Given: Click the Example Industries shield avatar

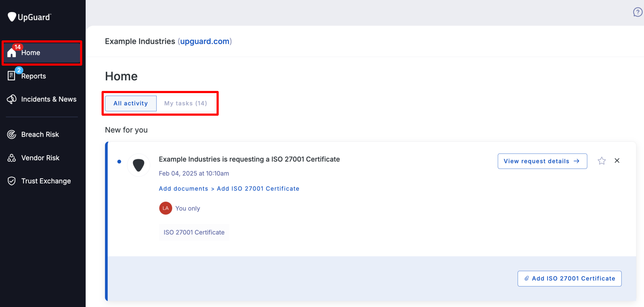Looking at the screenshot, I should [139, 165].
